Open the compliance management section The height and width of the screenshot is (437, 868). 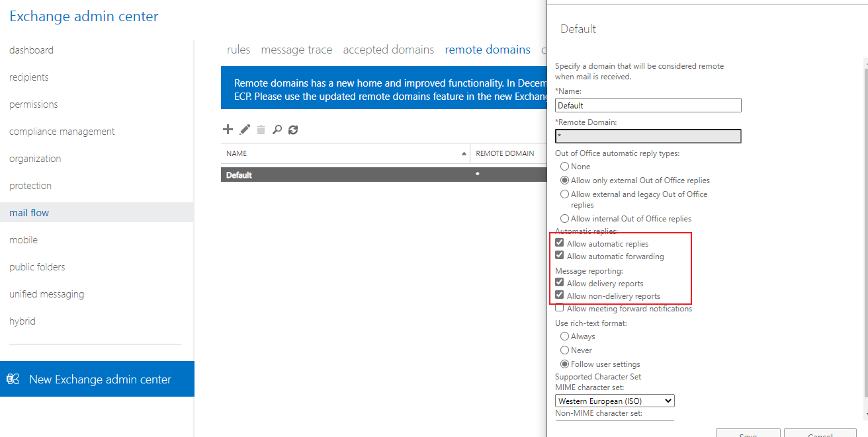coord(62,131)
